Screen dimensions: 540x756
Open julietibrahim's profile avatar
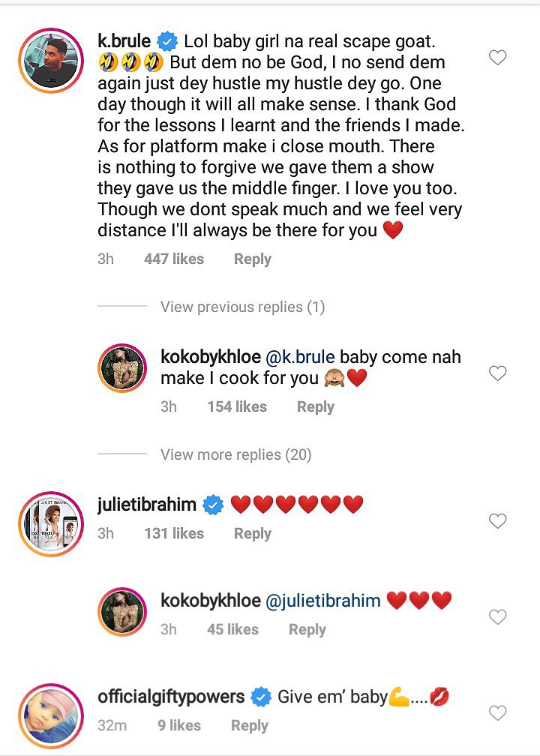(50, 524)
